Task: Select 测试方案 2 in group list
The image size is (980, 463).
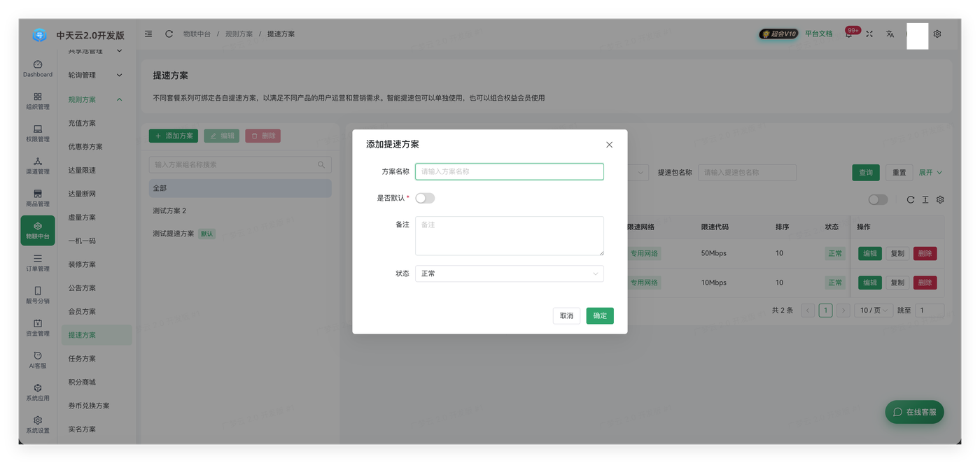Action: (x=240, y=211)
